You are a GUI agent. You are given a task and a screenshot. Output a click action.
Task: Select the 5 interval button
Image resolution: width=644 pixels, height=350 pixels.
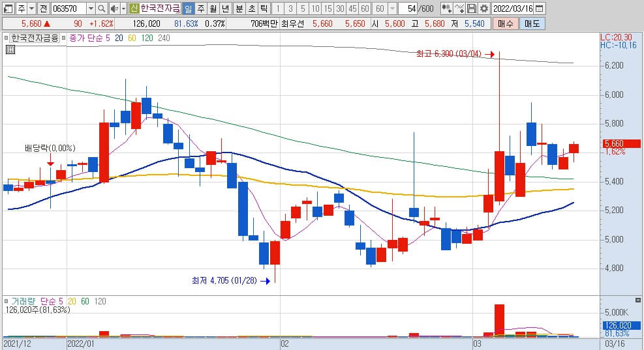(303, 8)
